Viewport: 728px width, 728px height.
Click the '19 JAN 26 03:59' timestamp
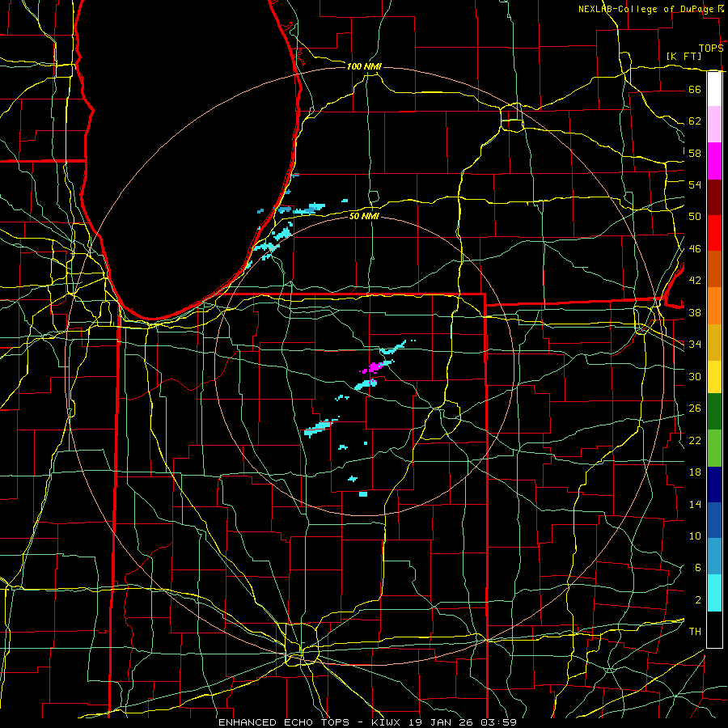coord(463,722)
